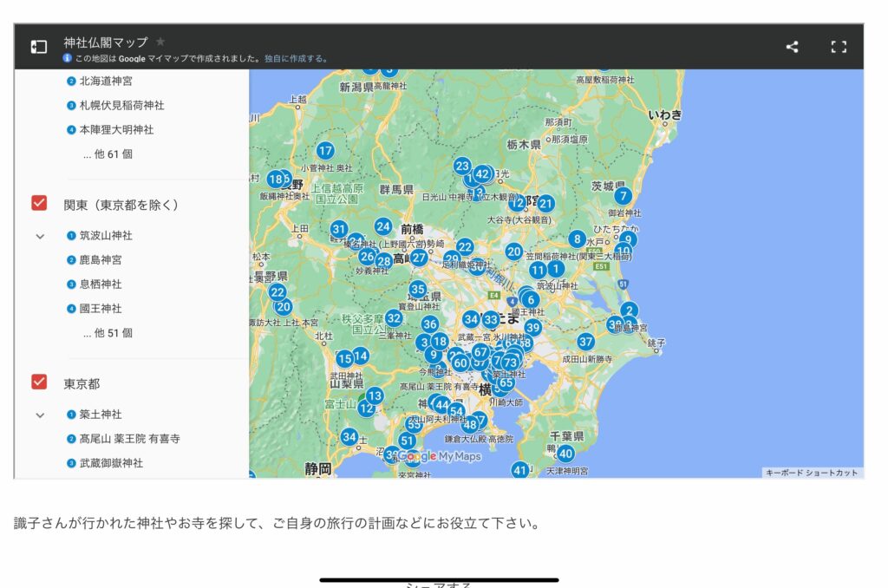Viewport: 888px width, 588px height.
Task: Click map marker 8 near 水戸
Action: tap(577, 239)
